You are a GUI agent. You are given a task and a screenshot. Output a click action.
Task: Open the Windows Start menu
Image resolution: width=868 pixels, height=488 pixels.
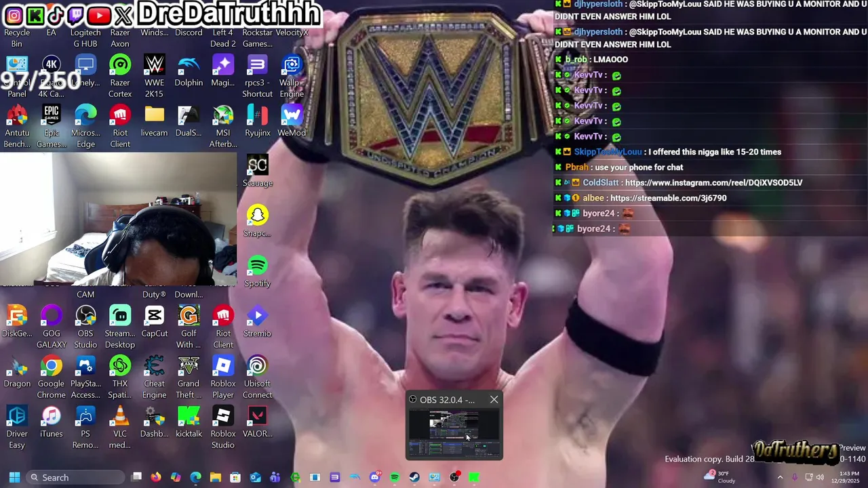[x=14, y=477]
